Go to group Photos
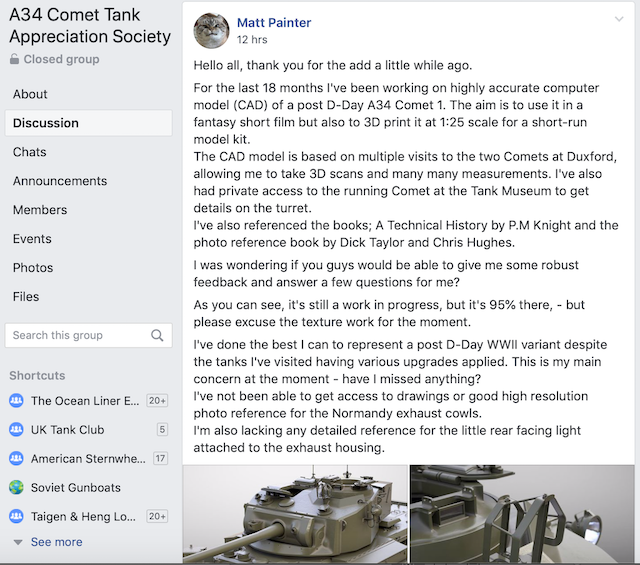Viewport: 640px width, 565px height. pos(33,268)
